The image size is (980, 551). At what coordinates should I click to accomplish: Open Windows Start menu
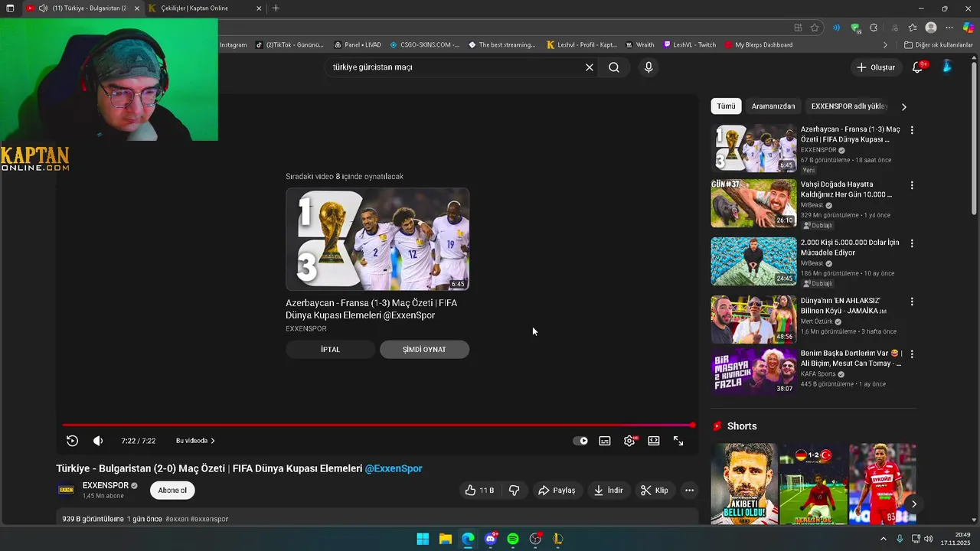pyautogui.click(x=423, y=539)
